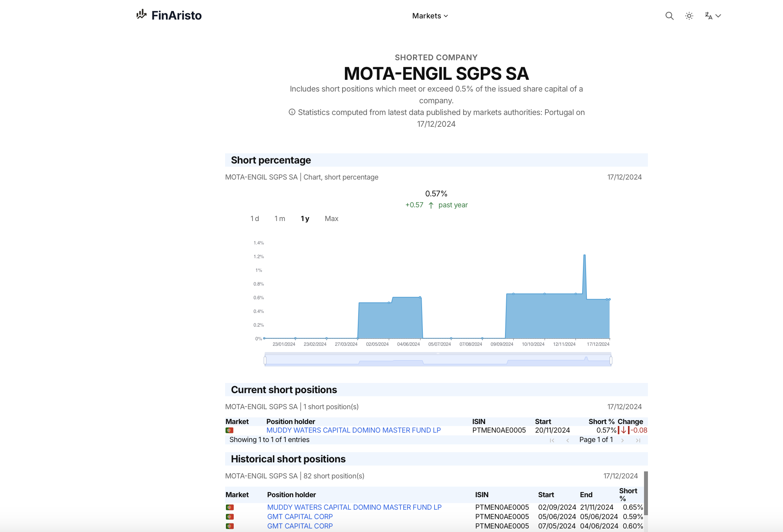Click next page arrow in pagination

click(622, 440)
